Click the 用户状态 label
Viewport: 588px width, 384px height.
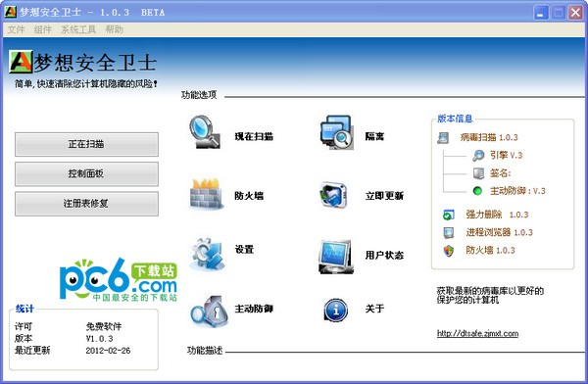click(384, 255)
